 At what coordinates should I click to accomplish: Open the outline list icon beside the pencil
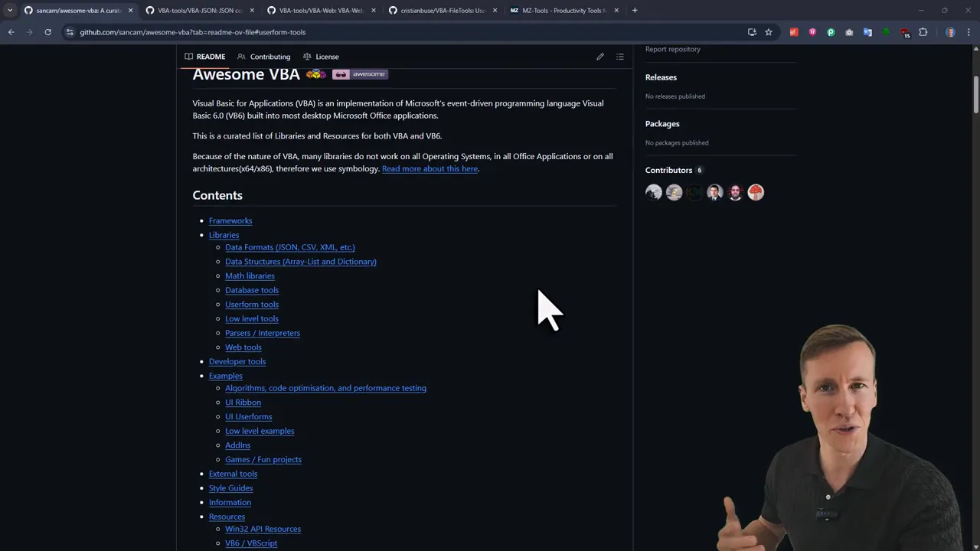pos(620,56)
